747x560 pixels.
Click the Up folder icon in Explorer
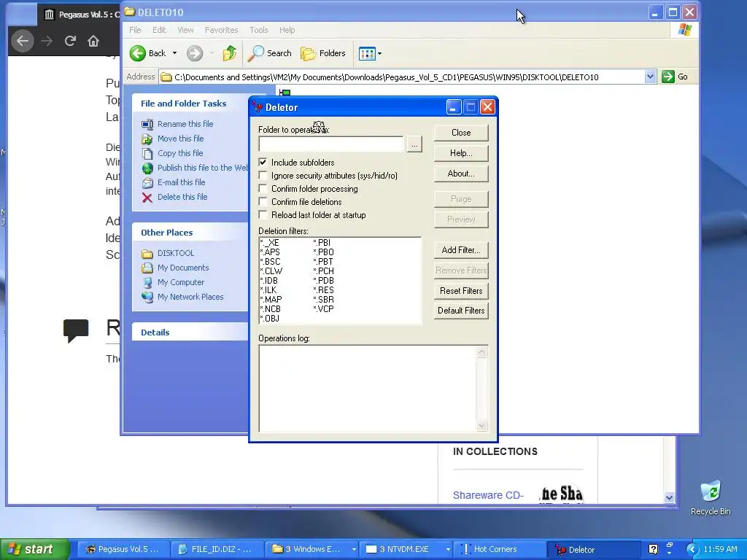pyautogui.click(x=230, y=53)
